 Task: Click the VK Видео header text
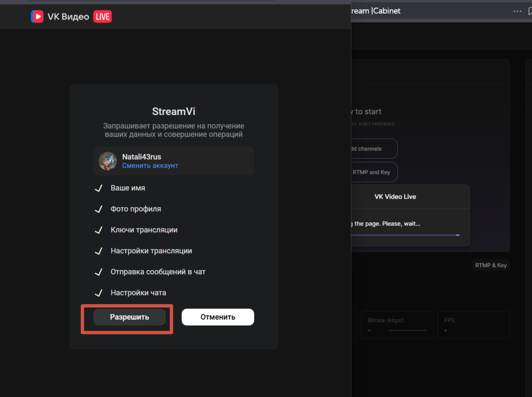(68, 17)
